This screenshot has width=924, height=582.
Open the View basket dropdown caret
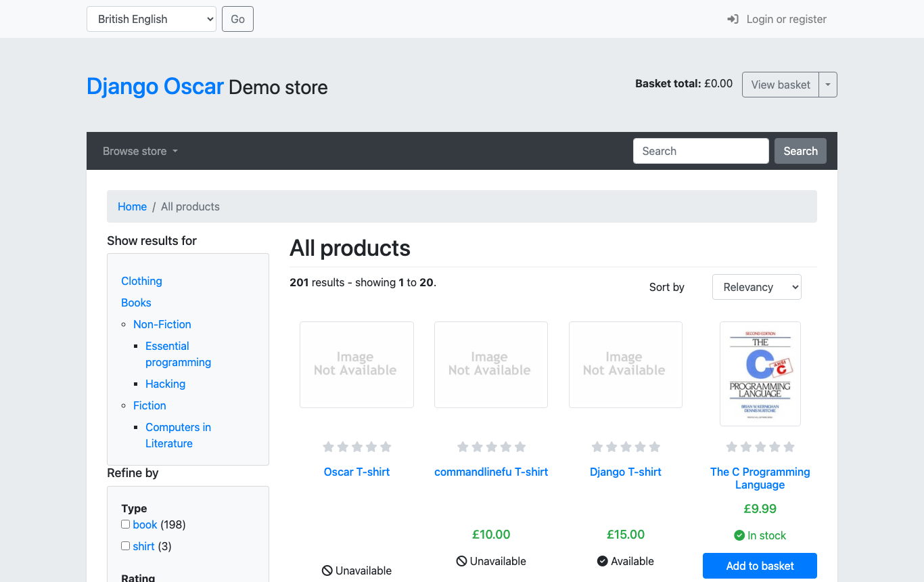click(828, 85)
